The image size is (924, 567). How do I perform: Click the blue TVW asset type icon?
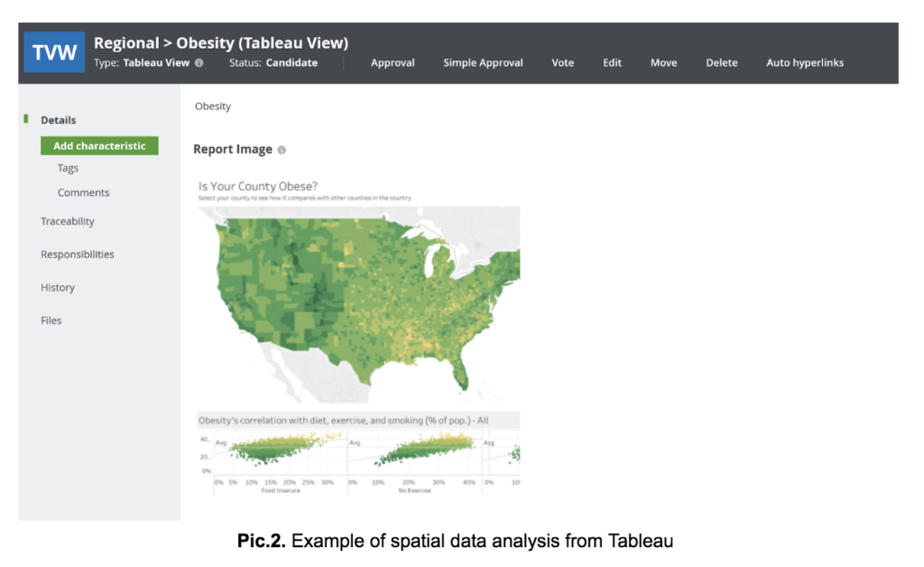point(54,52)
